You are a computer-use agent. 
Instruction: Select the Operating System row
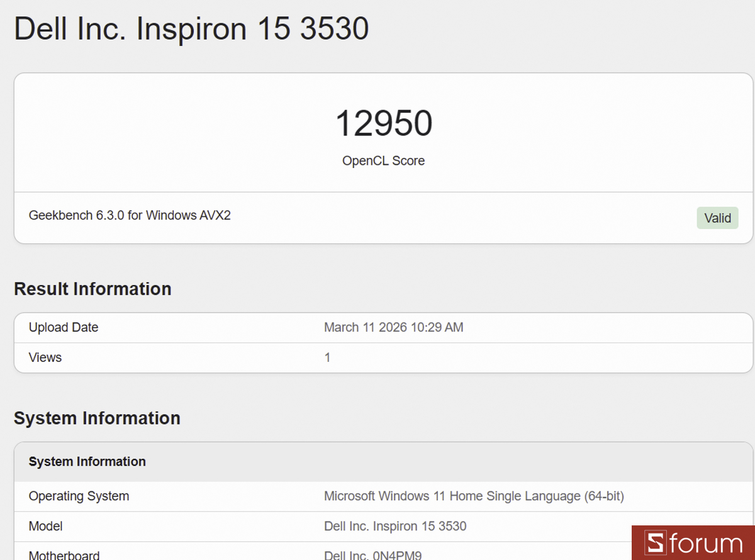(79, 496)
